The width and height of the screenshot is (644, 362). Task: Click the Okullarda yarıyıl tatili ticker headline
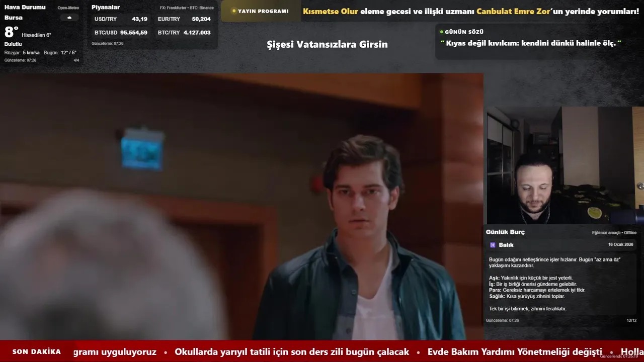click(x=292, y=352)
